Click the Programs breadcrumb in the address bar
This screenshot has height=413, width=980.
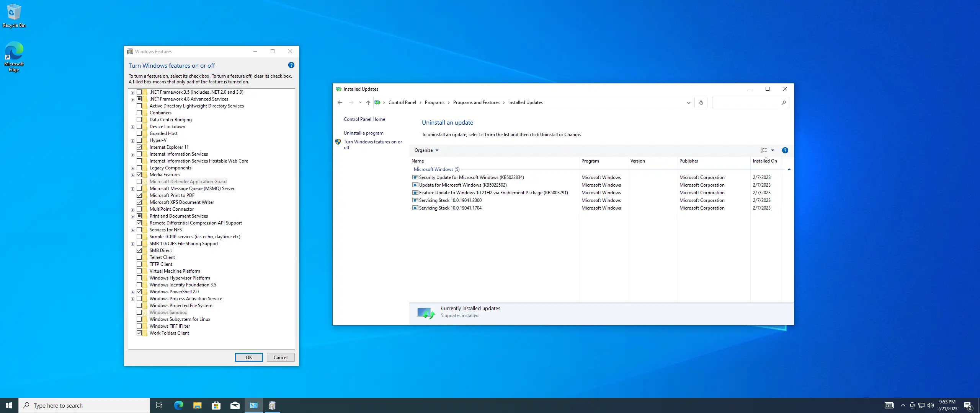coord(434,102)
